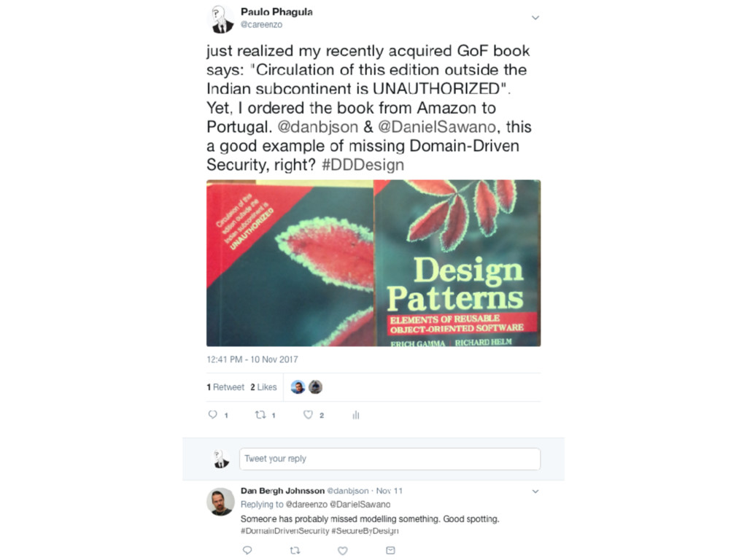
Task: Send Dan's reply via direct message icon
Action: pyautogui.click(x=390, y=551)
